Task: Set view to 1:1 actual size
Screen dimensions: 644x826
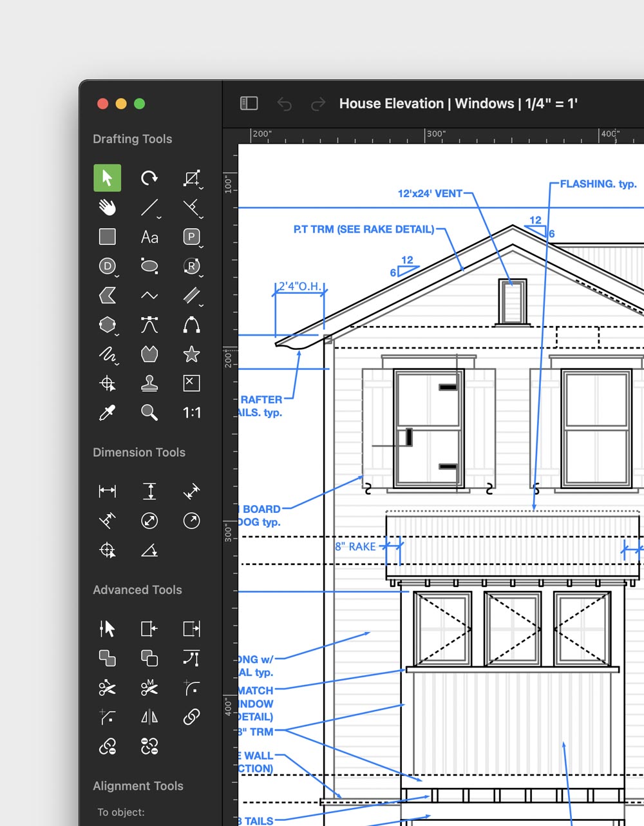Action: (191, 412)
